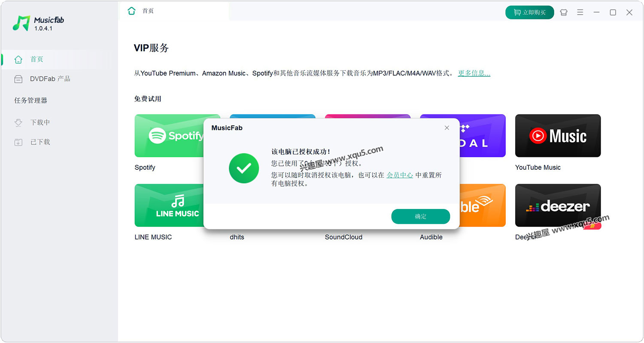Open the 会员中心 link in dialog
Viewport: 644px width, 343px height.
(400, 175)
